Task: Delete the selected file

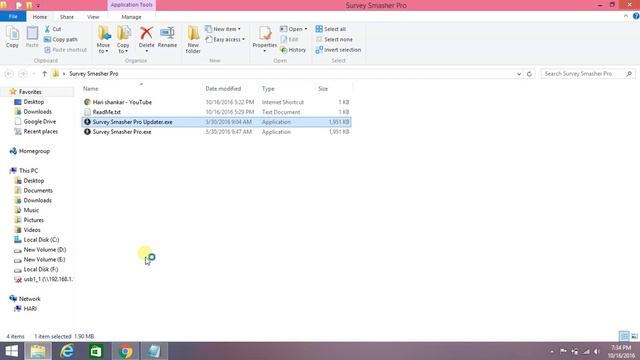Action: pyautogui.click(x=146, y=39)
